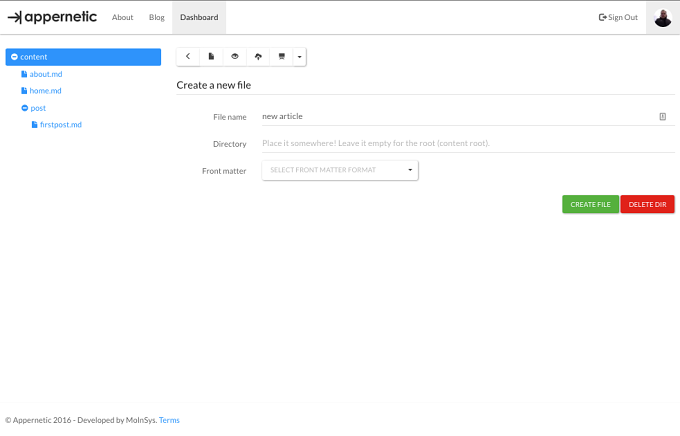
Task: Click the user avatar thumbnail
Action: [x=663, y=18]
